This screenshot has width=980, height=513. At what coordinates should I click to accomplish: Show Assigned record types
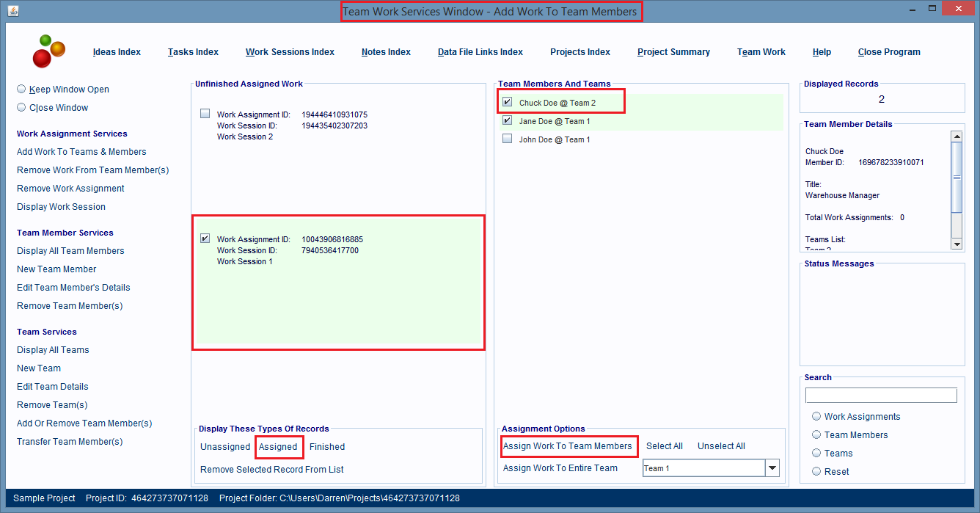(279, 447)
